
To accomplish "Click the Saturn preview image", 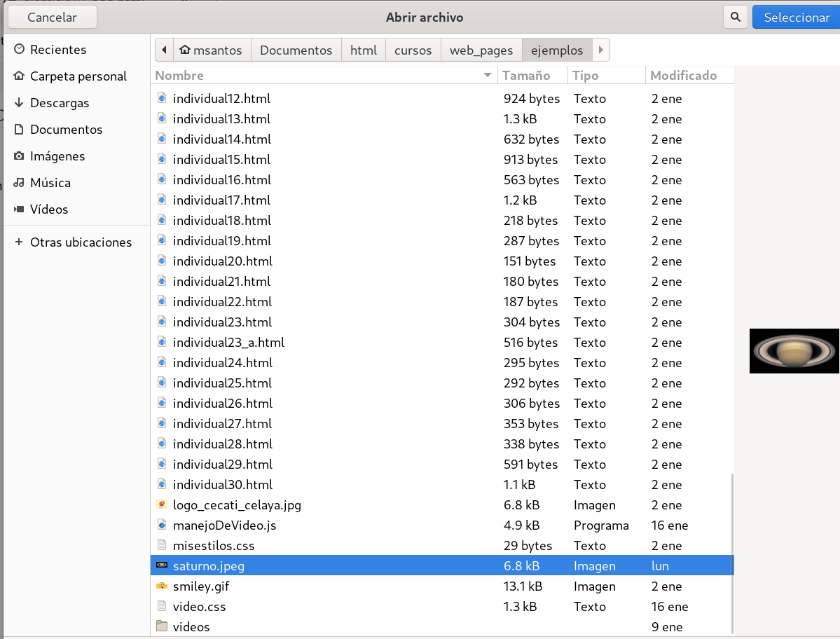I will (x=794, y=350).
